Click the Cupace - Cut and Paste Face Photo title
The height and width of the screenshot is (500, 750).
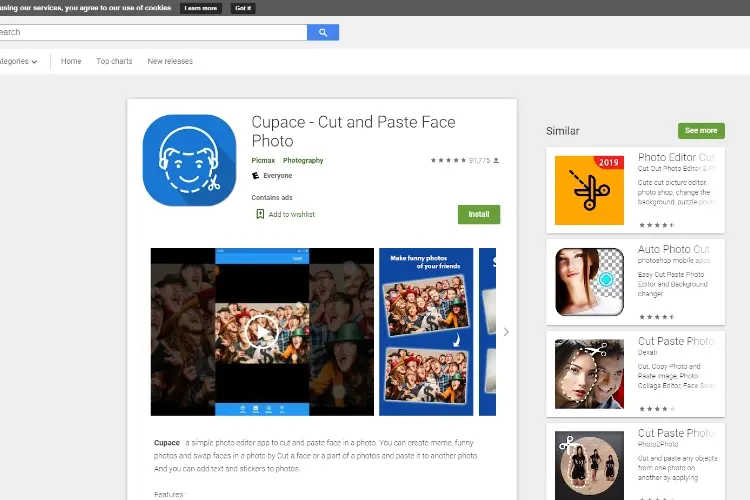pyautogui.click(x=353, y=132)
